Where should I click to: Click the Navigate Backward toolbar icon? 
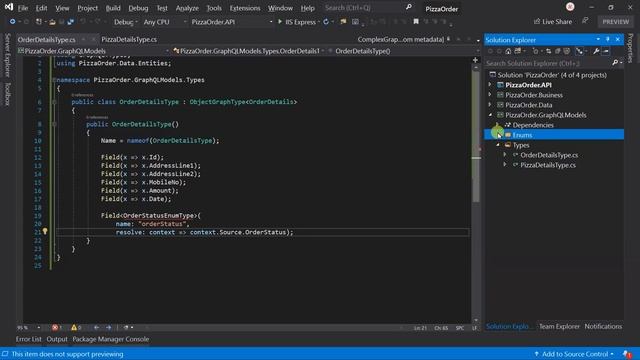tap(13, 22)
